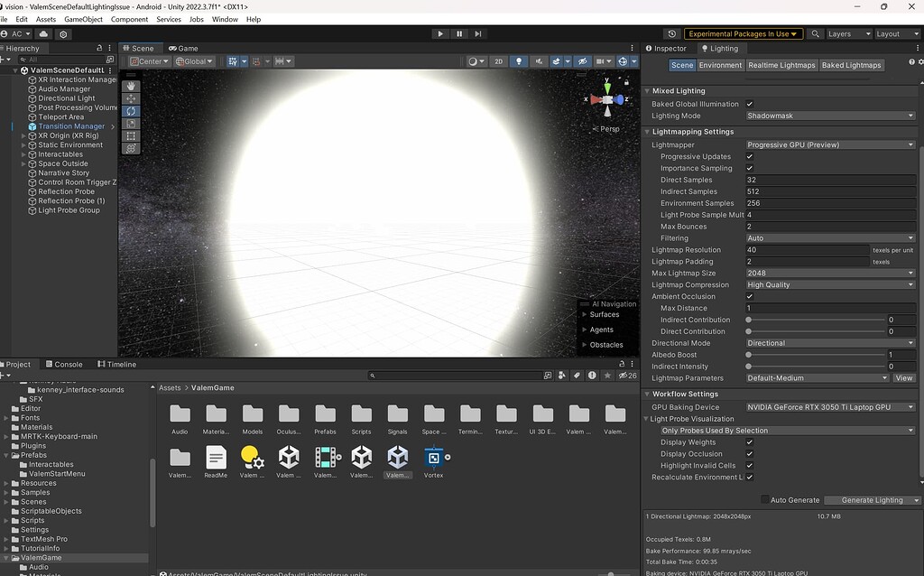
Task: Click the Pause button in the top toolbar
Action: 459,33
